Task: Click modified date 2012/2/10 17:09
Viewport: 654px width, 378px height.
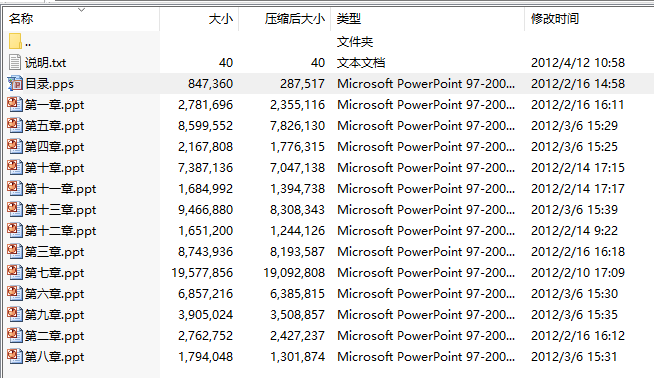Action: point(578,273)
